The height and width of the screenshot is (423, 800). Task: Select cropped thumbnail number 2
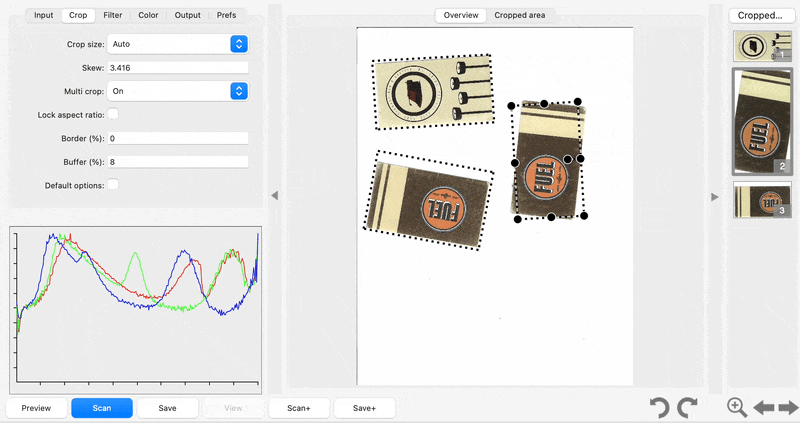coord(762,121)
